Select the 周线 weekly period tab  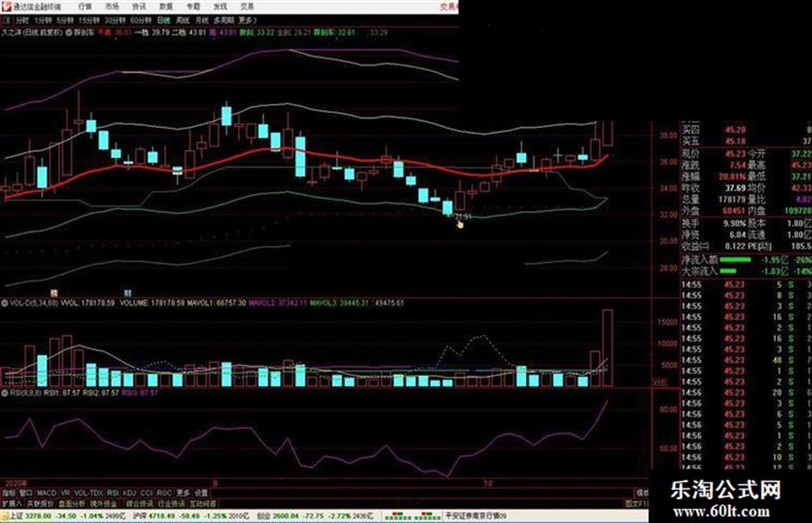click(x=182, y=21)
